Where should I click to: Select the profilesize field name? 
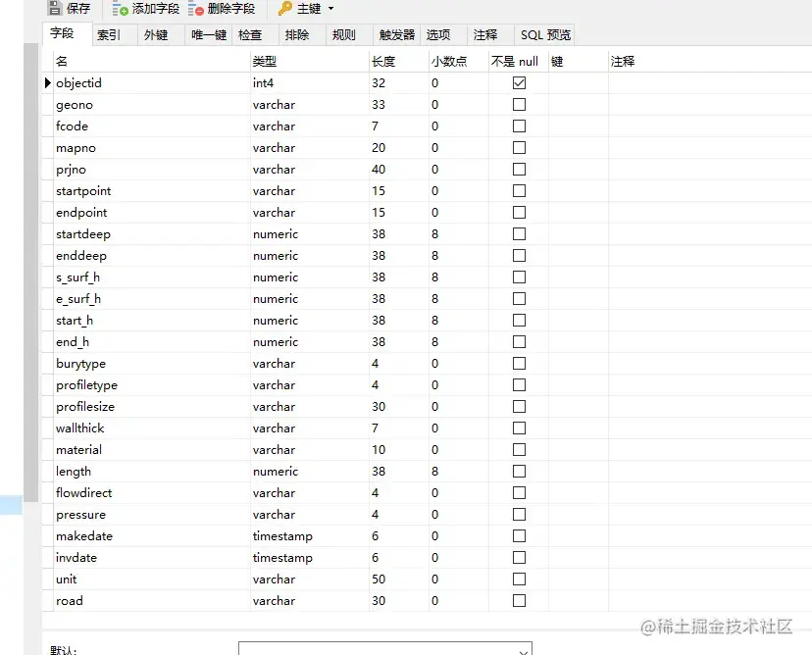85,407
